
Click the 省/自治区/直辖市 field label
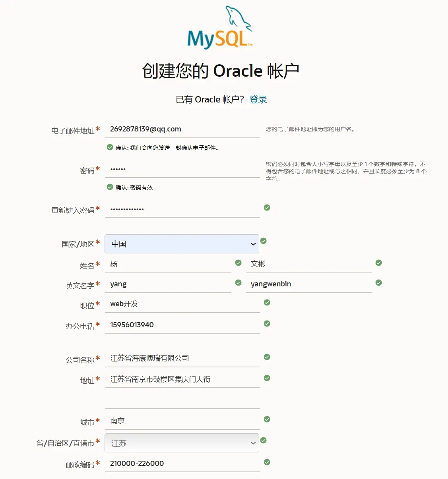(65, 443)
